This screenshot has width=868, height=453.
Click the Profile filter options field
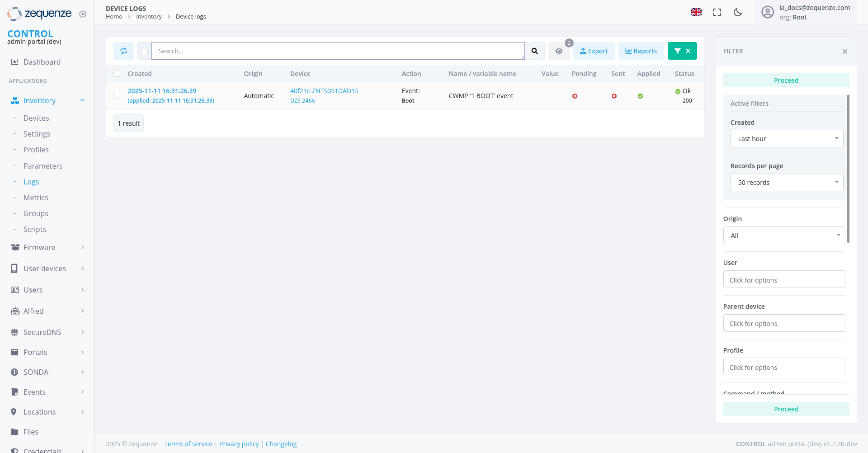coord(784,367)
